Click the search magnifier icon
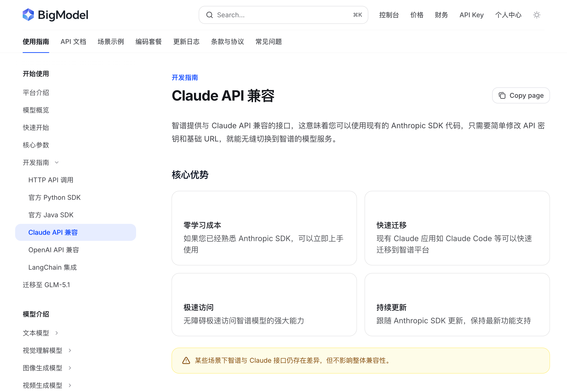This screenshot has height=392, width=567. point(209,15)
